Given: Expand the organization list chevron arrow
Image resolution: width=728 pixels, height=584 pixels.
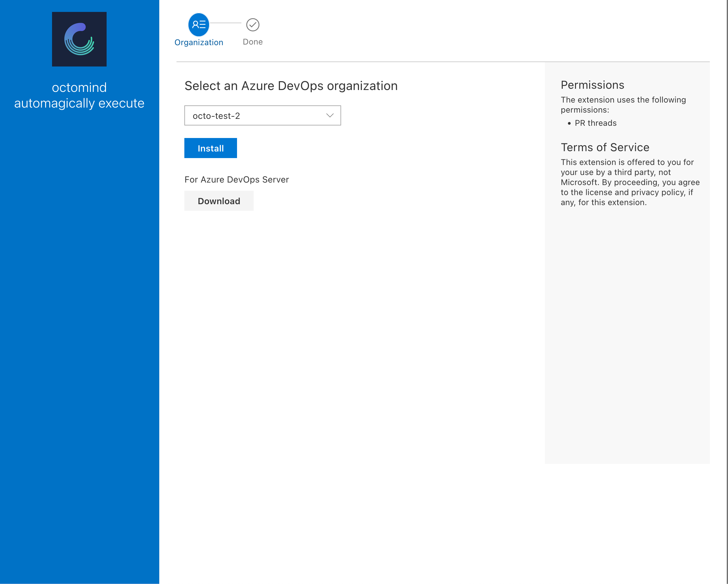Looking at the screenshot, I should pos(330,115).
